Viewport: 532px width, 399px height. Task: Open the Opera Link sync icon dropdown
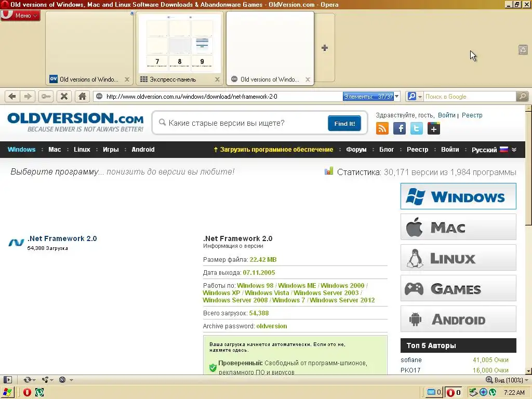pyautogui.click(x=29, y=380)
